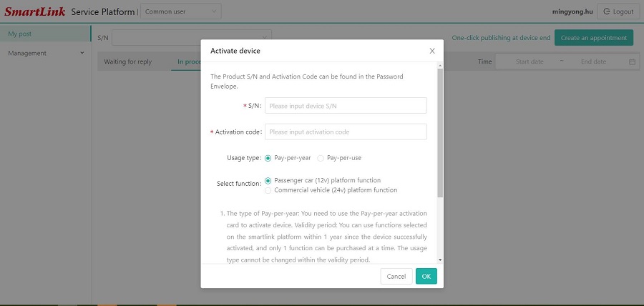Open the S/N filter dropdown in toolbar
This screenshot has width=644, height=306.
pyautogui.click(x=192, y=37)
